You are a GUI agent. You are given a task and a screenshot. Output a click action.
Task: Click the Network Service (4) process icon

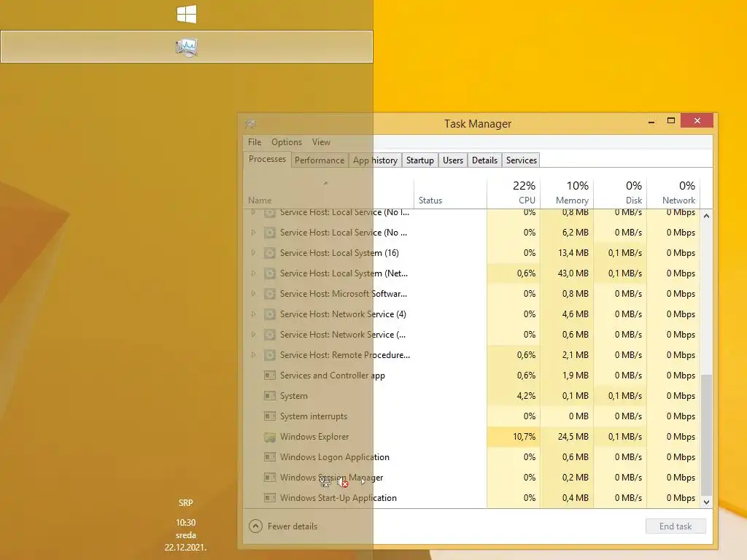[270, 315]
